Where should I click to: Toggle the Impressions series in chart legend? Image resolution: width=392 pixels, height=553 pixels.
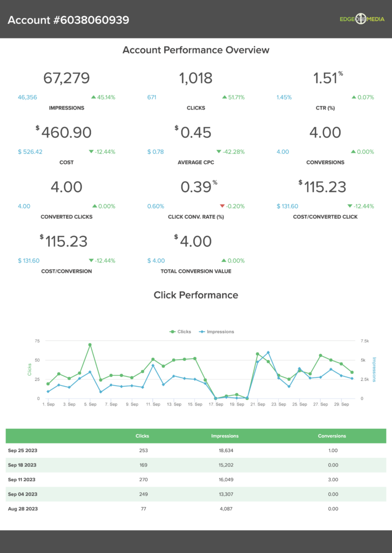(217, 332)
